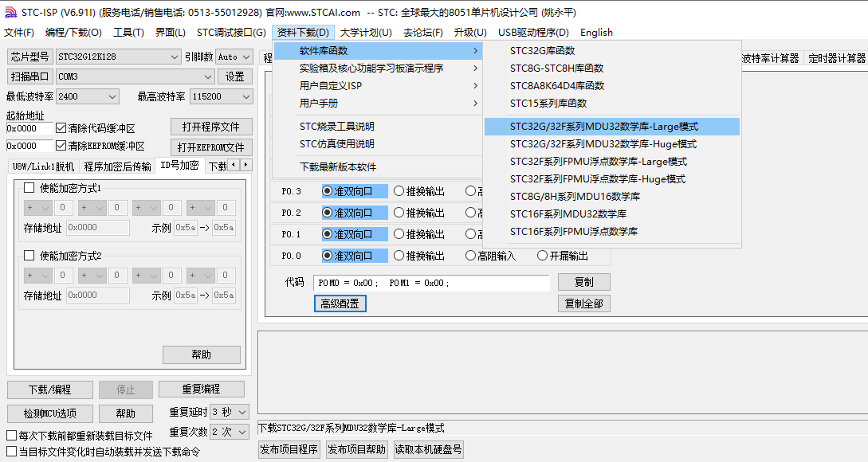Screen dimensions: 868x462
Task: Toggle 清除代码缓冲区 checkbox
Action: [61, 128]
